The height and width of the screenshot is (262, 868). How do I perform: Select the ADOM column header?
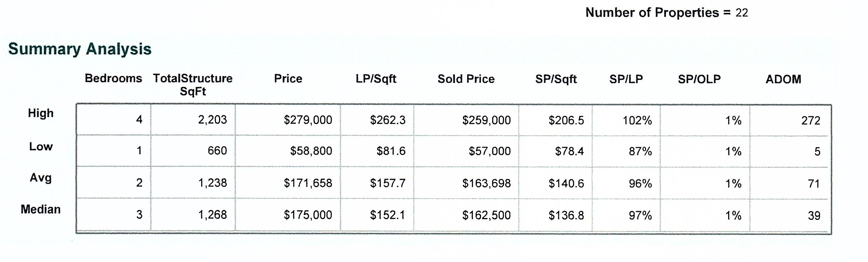point(783,79)
